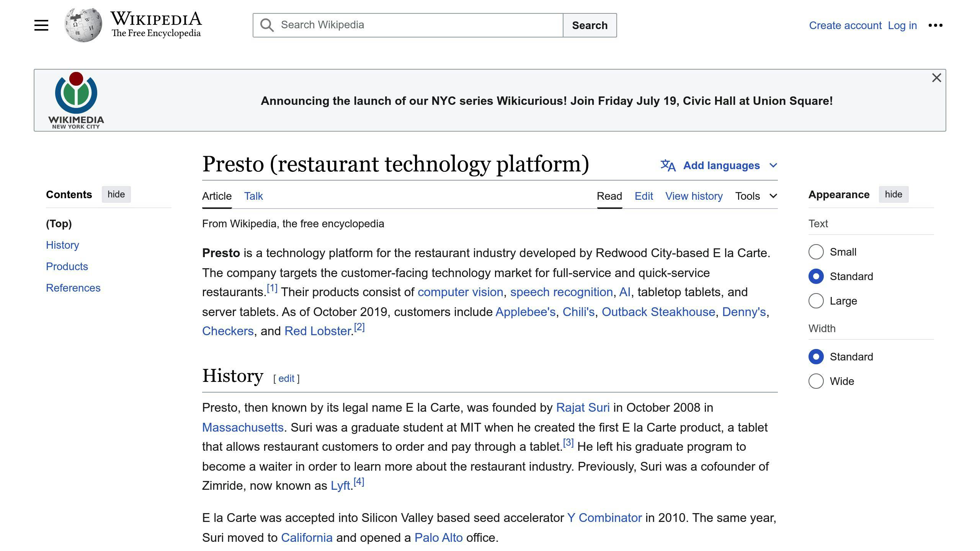Screen dimensions: 980x551
Task: Hide the Contents sidebar
Action: click(116, 194)
